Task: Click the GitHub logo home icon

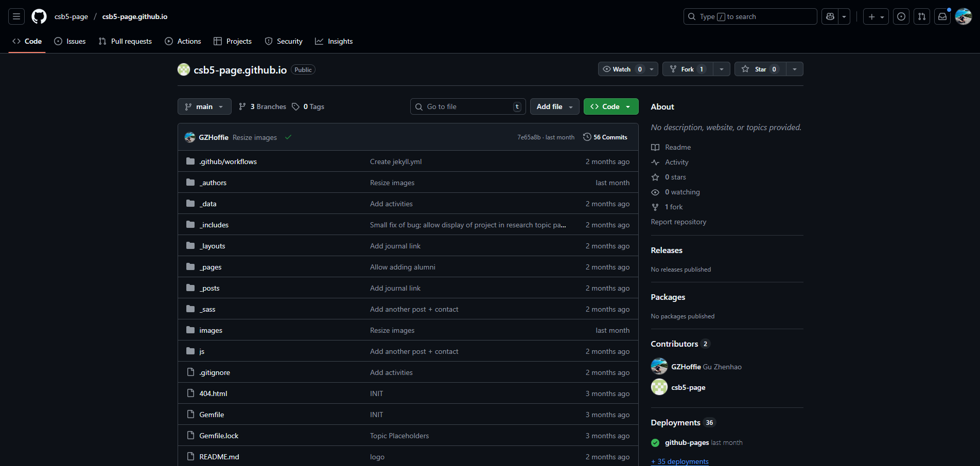Action: pyautogui.click(x=39, y=16)
